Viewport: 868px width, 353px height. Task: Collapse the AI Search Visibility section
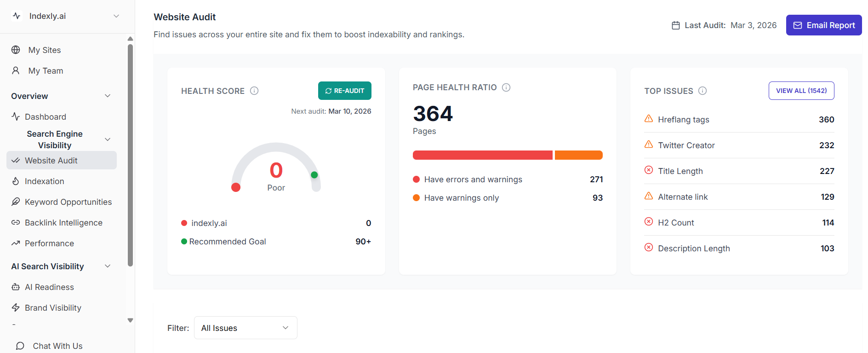tap(108, 266)
